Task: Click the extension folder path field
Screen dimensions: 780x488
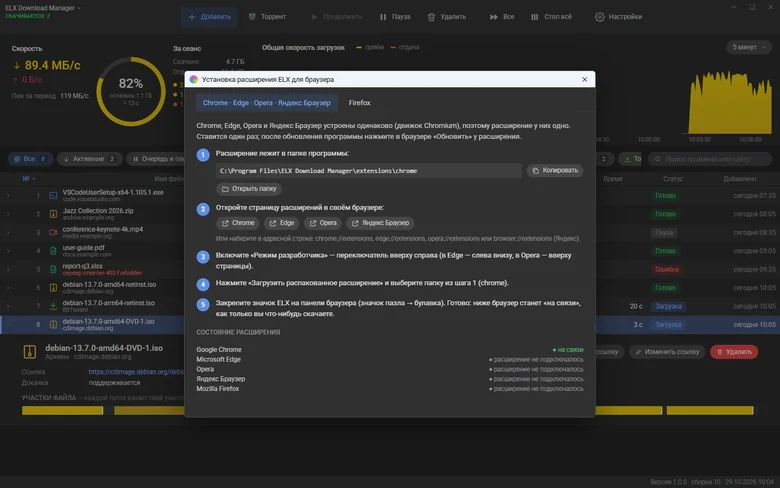Action: click(369, 171)
